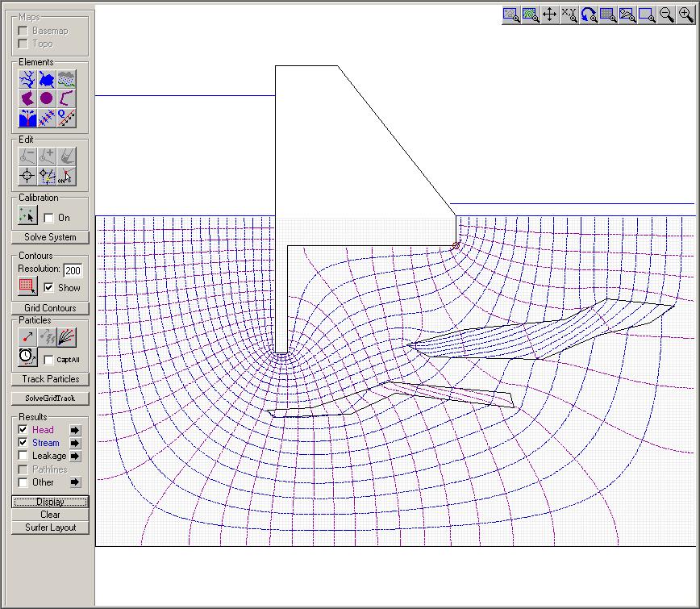Return to previous zoom blue arrow
The height and width of the screenshot is (609, 700).
589,15
